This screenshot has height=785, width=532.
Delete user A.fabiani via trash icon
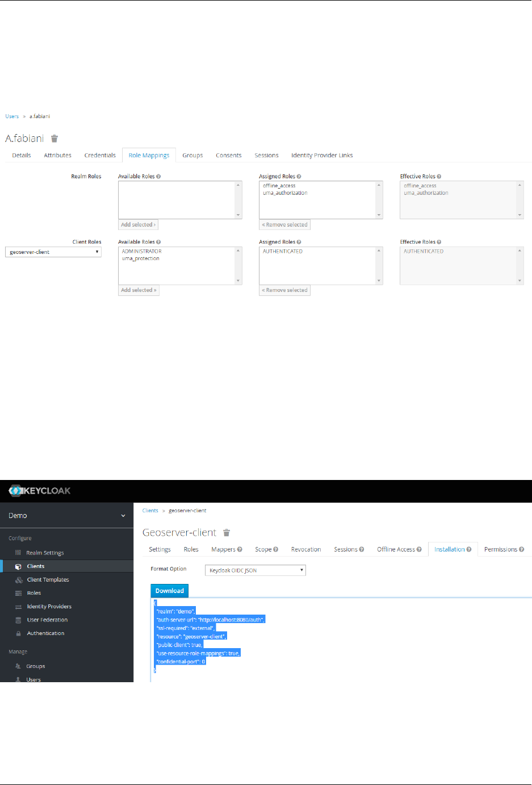(55, 139)
